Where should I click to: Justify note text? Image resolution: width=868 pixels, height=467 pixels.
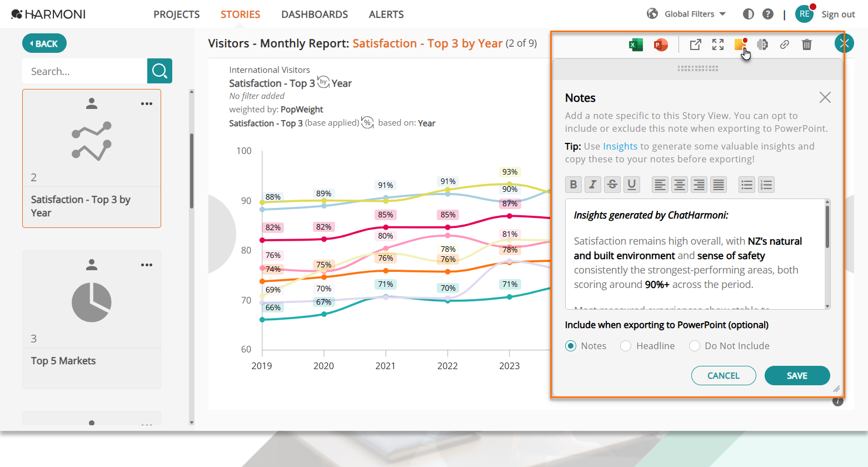coord(719,185)
